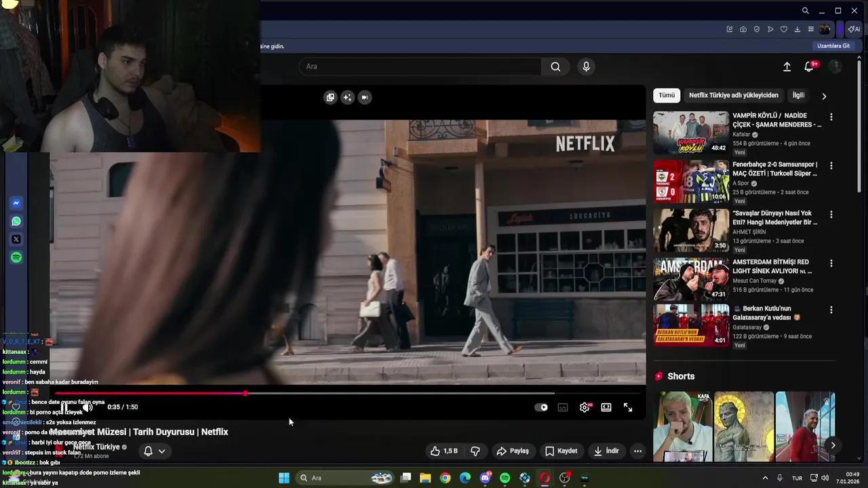Open VAMPİR KÖYLÜ video thumbnail

691,133
